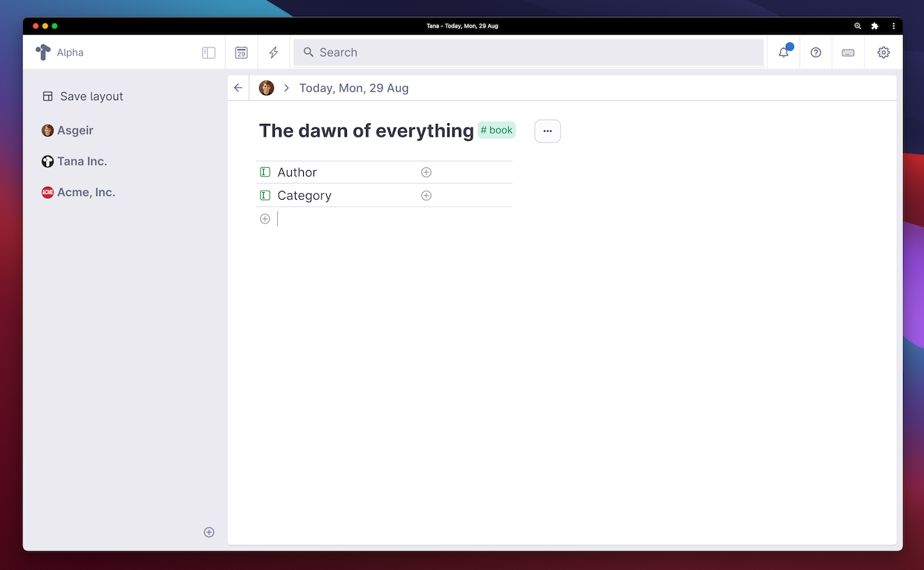This screenshot has height=570, width=924.
Task: Click the search magnifier icon
Action: click(308, 53)
